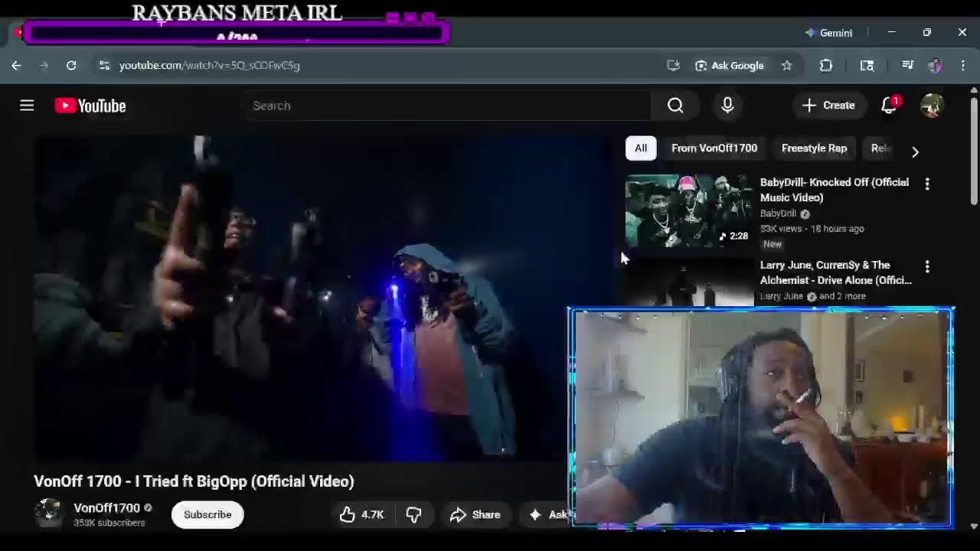The height and width of the screenshot is (551, 980).
Task: Open Gemini in the title bar
Action: pyautogui.click(x=828, y=33)
